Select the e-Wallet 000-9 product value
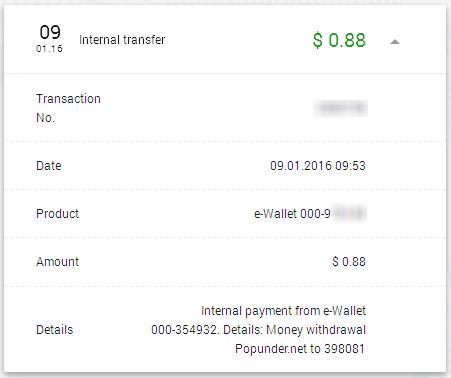The width and height of the screenshot is (451, 378). coord(292,214)
